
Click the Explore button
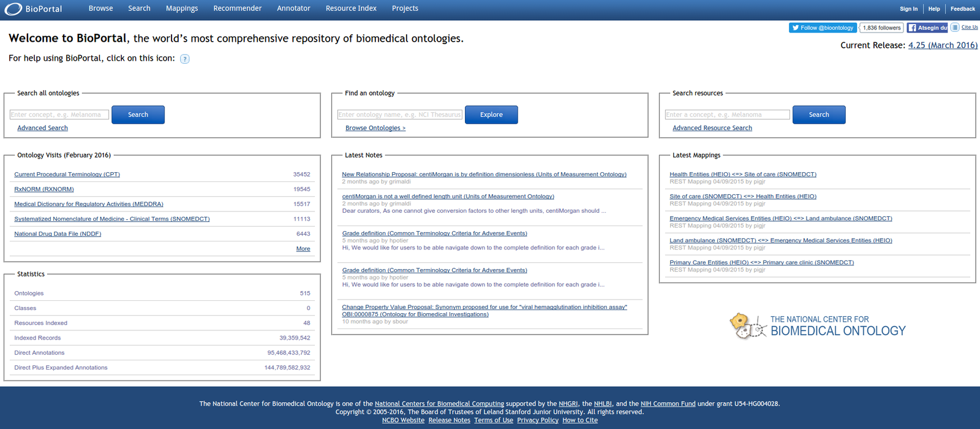(491, 115)
